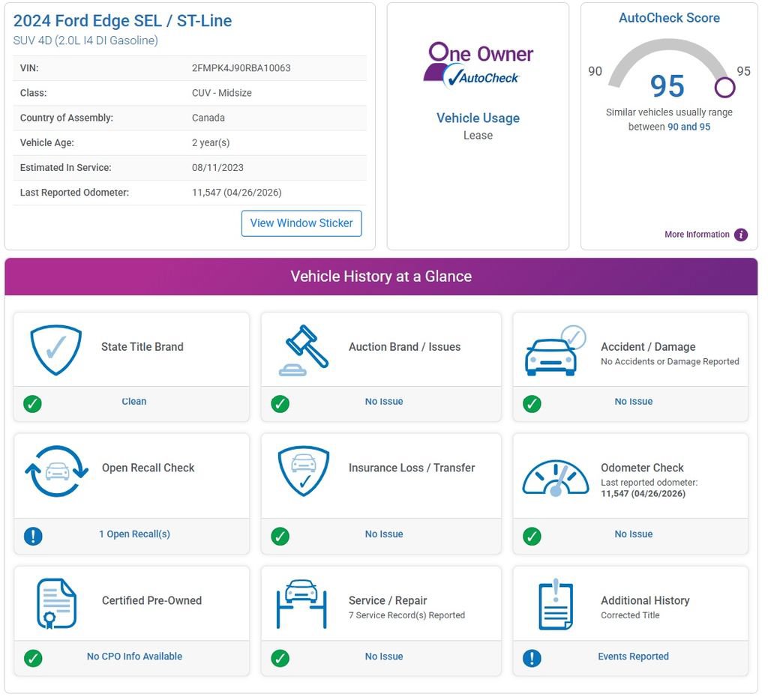Click green check in Insurance Loss card
The image size is (768, 700).
(x=280, y=536)
